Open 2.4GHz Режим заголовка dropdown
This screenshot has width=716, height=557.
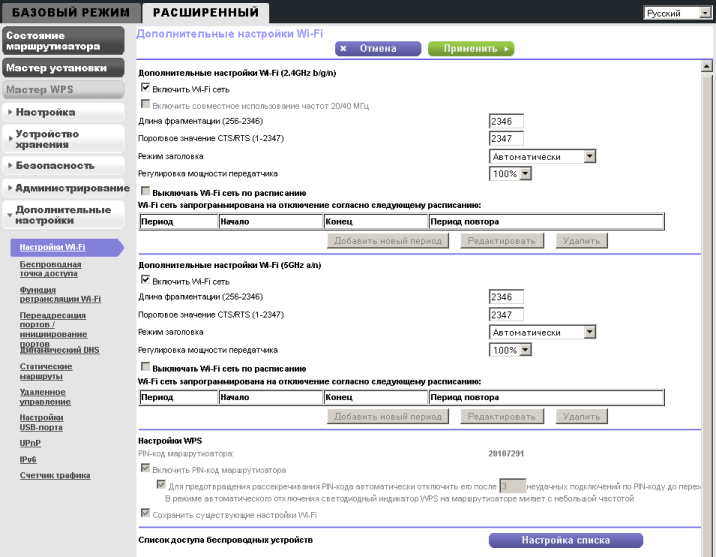(542, 157)
